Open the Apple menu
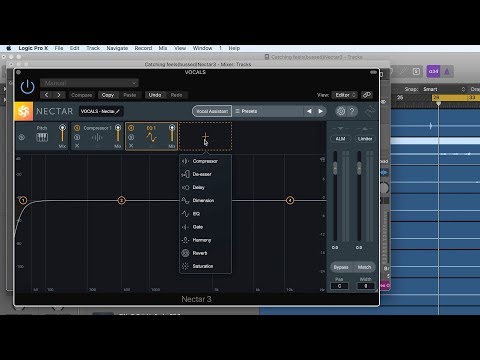This screenshot has height=360, width=480. click(9, 48)
